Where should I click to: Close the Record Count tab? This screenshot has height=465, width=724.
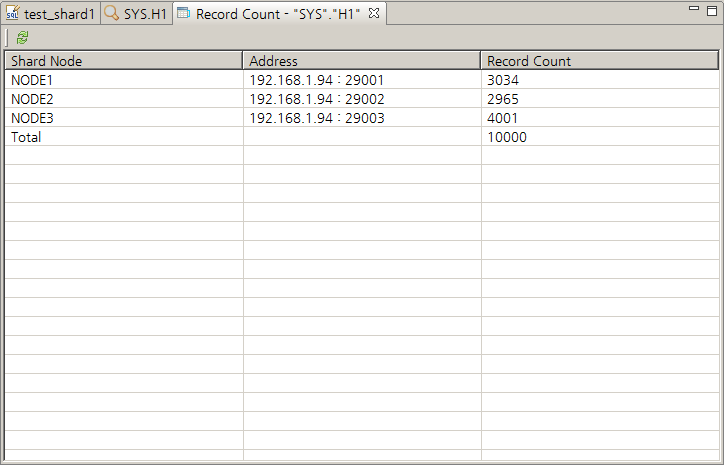tap(374, 14)
